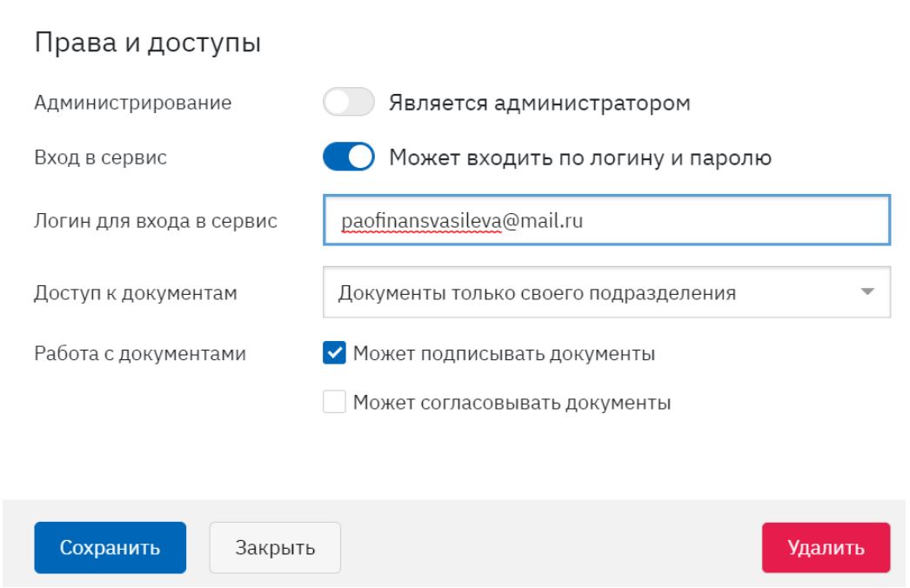This screenshot has height=588, width=910.
Task: Focus the login email input field
Action: [x=606, y=220]
